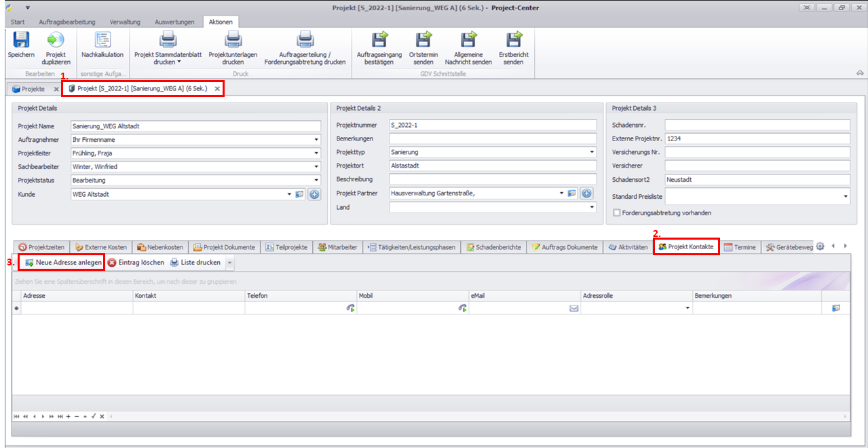Click the Speichern save icon
868x448 pixels.
pos(21,41)
